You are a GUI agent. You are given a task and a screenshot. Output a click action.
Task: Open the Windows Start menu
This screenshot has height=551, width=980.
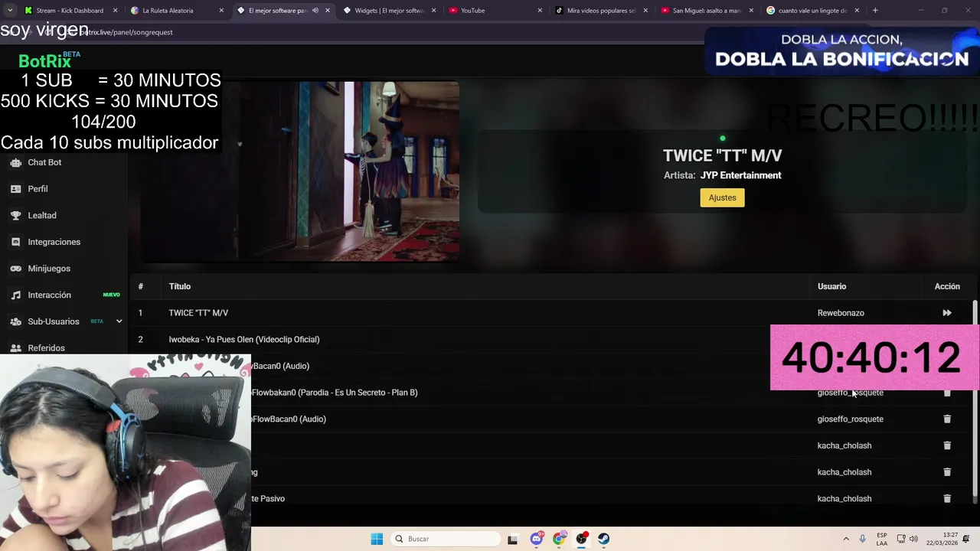[x=377, y=539]
